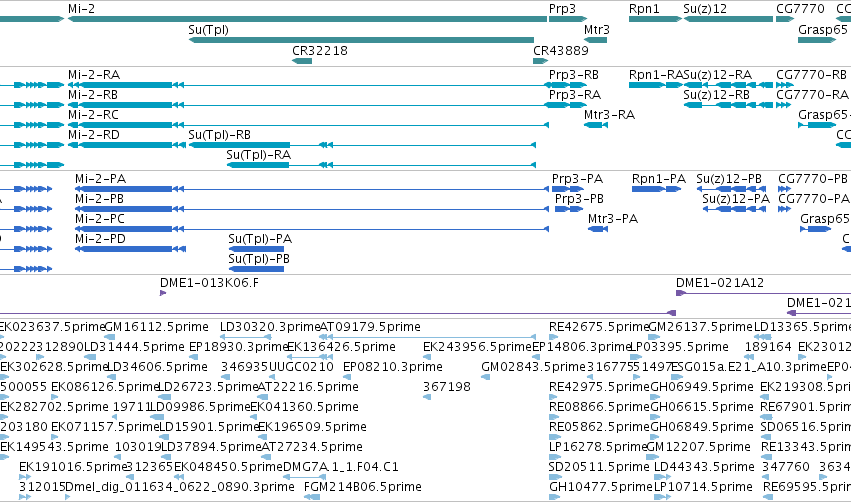Click the Su(z)12-RB transcript
The image size is (851, 502).
728,105
